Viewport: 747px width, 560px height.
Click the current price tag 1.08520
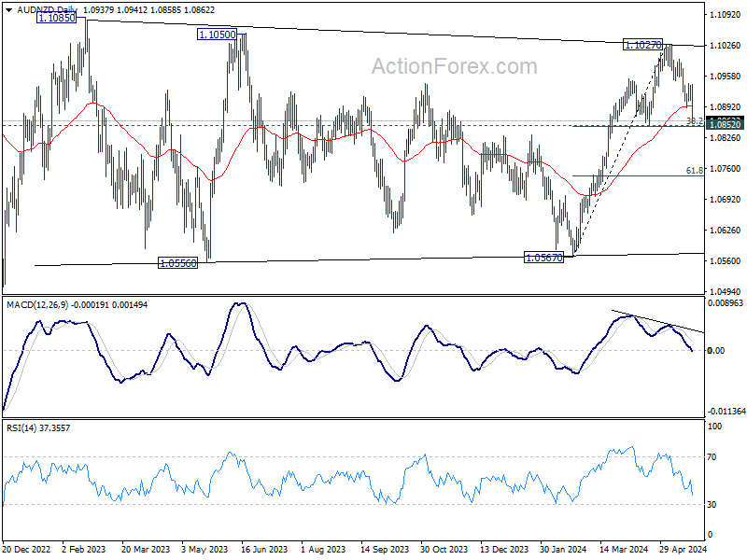click(726, 125)
